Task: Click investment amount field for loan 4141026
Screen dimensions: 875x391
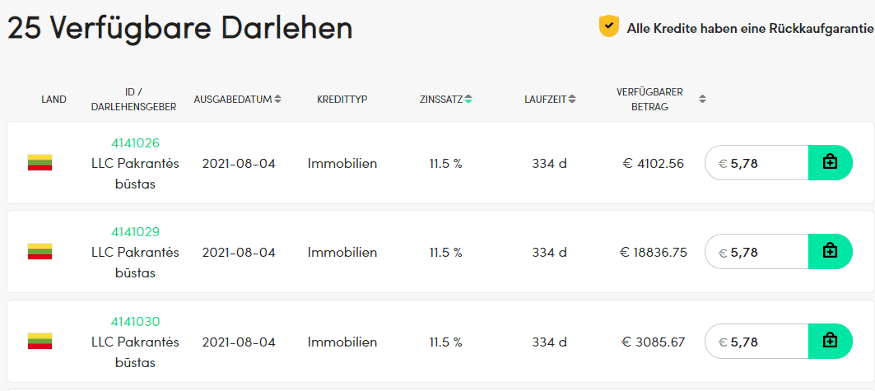Action: [x=757, y=163]
